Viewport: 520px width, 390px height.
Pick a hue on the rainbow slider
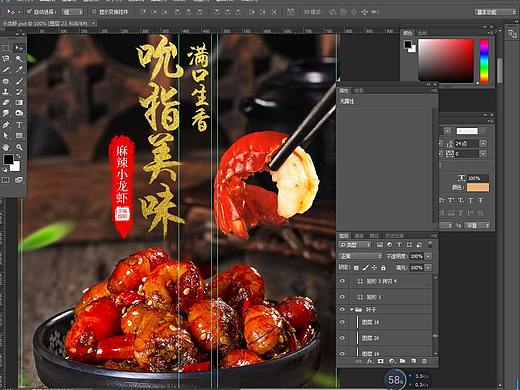[484, 60]
